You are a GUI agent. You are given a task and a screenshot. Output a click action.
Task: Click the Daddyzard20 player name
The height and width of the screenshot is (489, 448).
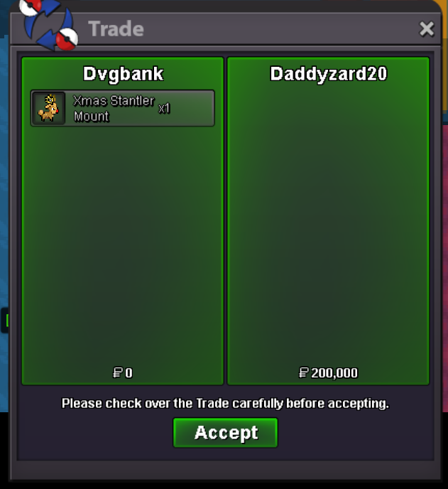click(328, 74)
